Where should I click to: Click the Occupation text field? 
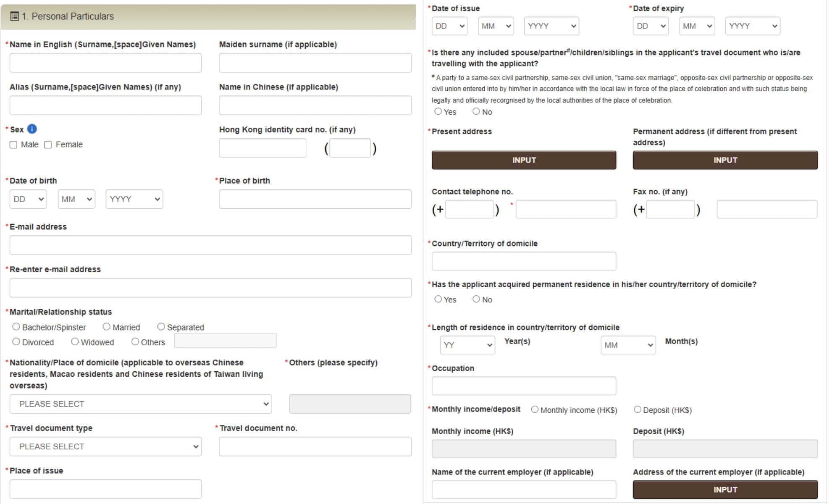(x=524, y=386)
